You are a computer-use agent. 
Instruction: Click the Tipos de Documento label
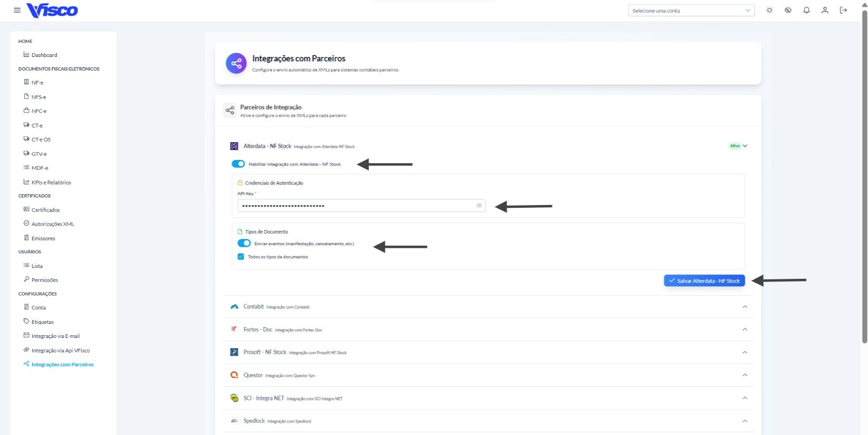(x=267, y=232)
